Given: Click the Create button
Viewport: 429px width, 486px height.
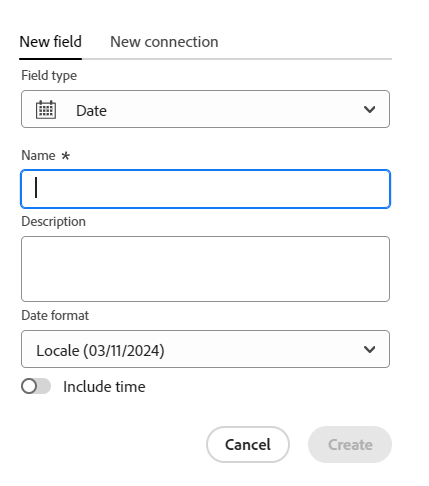Looking at the screenshot, I should 350,444.
